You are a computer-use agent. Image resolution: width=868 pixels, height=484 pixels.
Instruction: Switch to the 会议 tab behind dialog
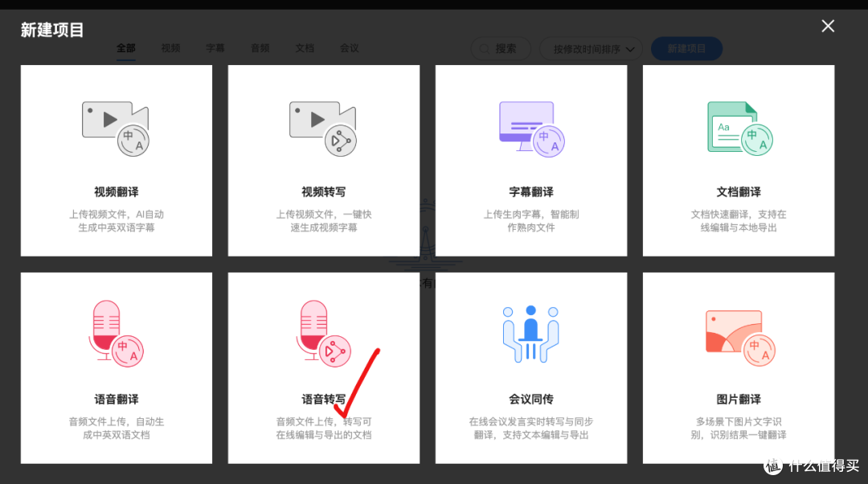click(350, 48)
